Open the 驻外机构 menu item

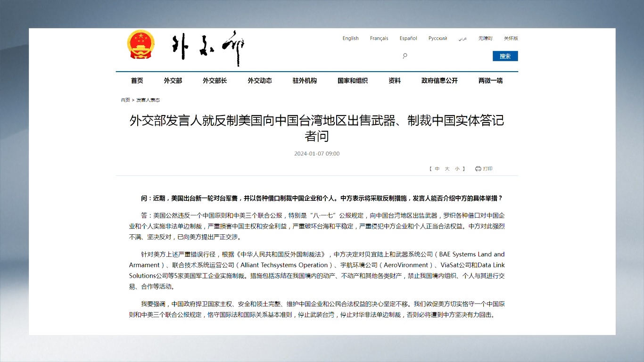pyautogui.click(x=304, y=81)
